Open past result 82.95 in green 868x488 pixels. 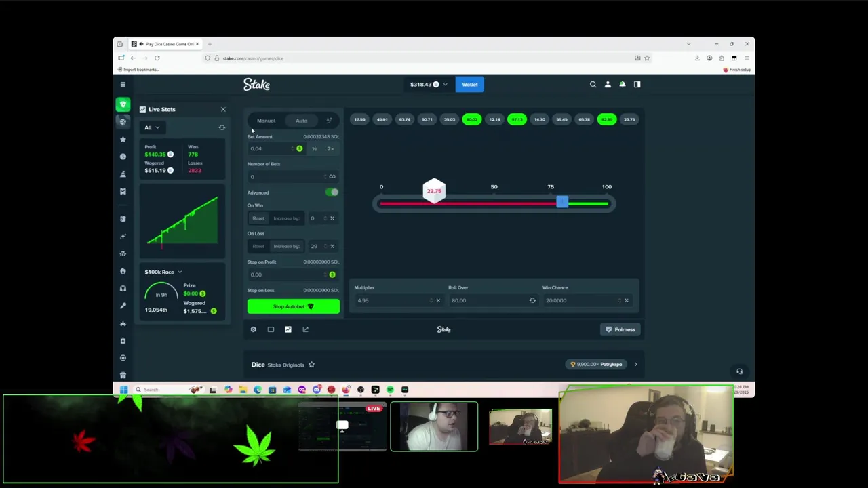(x=607, y=119)
